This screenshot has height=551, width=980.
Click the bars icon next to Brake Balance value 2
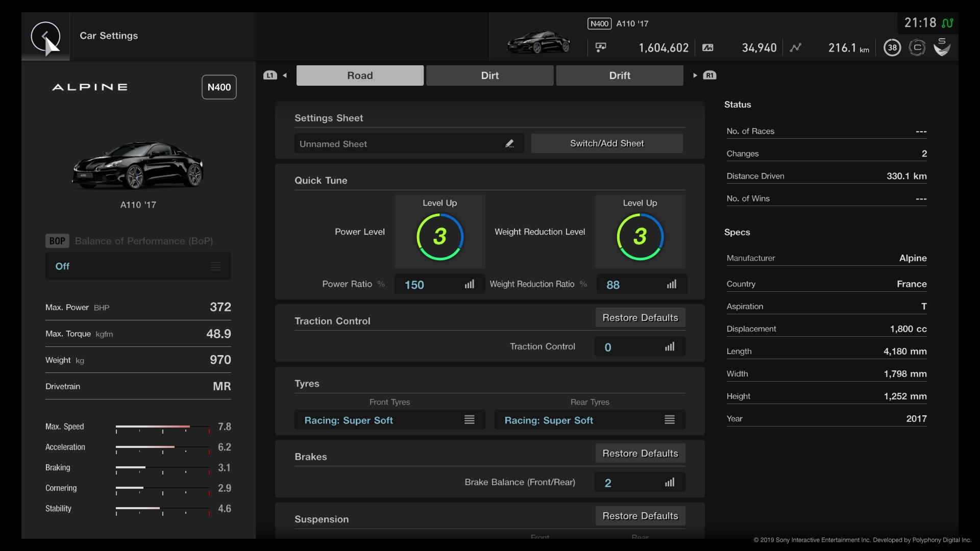[x=670, y=482]
